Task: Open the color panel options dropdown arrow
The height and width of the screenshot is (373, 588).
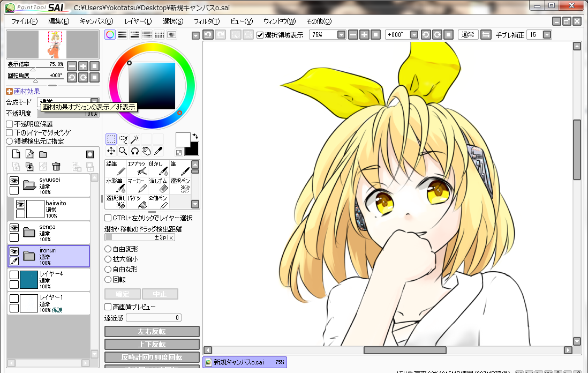Action: coord(195,36)
